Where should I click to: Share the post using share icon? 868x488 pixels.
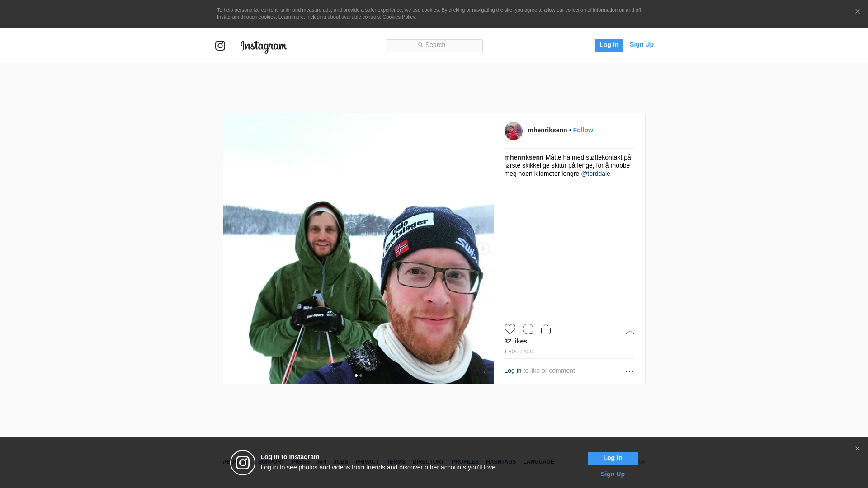click(x=546, y=329)
